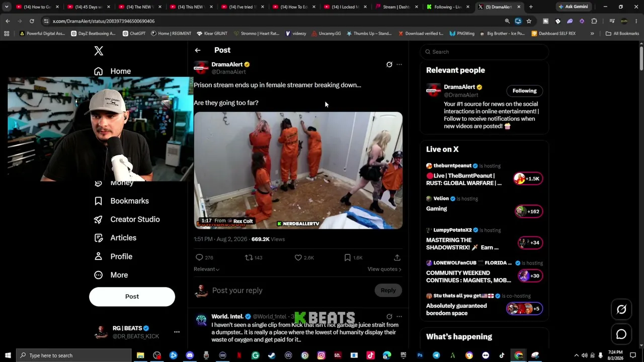Viewport: 644px width, 362px height.
Task: Open View quotes link
Action: (x=384, y=269)
